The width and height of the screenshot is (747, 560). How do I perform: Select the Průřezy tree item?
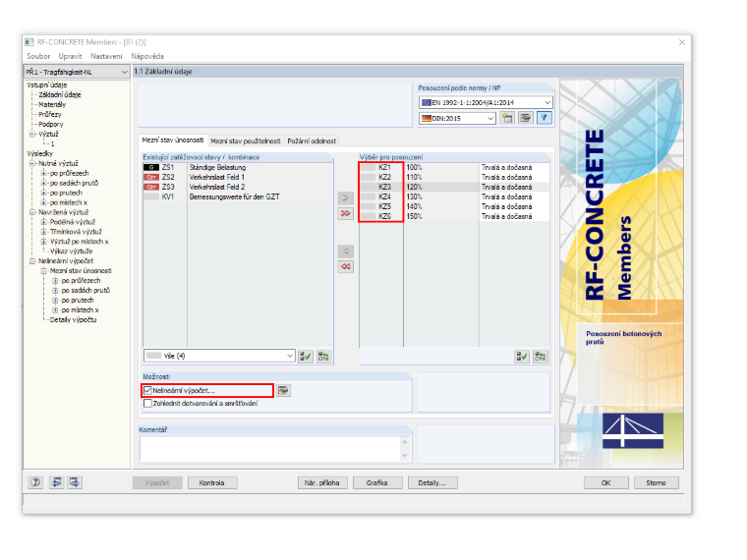point(50,114)
